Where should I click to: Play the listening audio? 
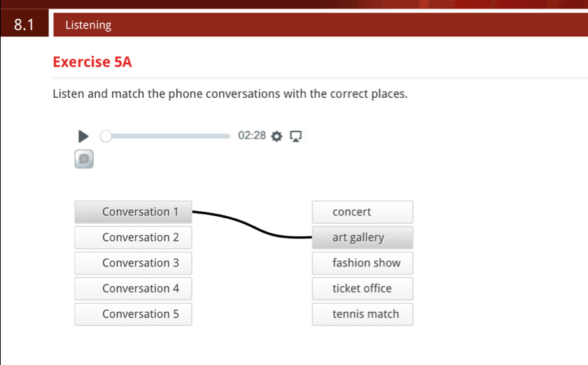(x=83, y=136)
